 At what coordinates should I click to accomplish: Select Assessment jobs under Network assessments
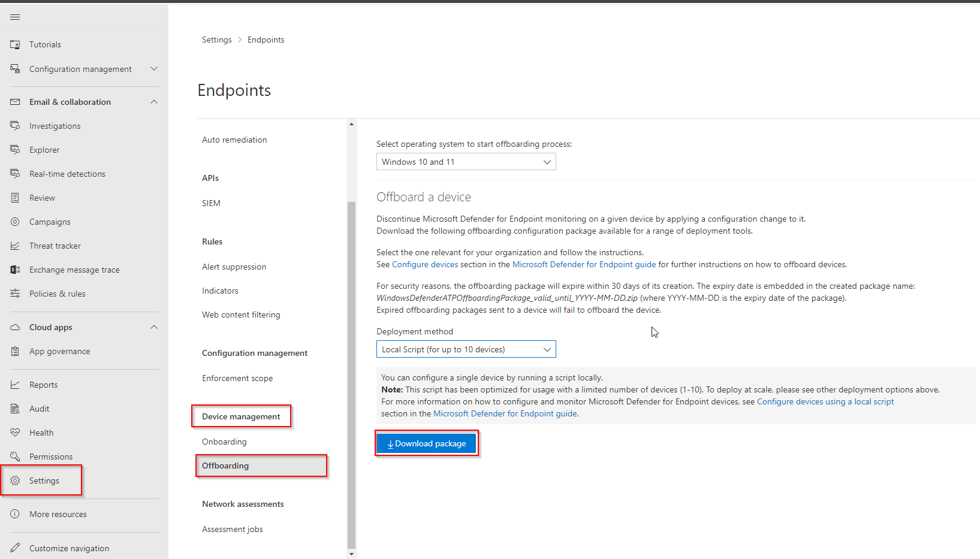[x=233, y=529]
